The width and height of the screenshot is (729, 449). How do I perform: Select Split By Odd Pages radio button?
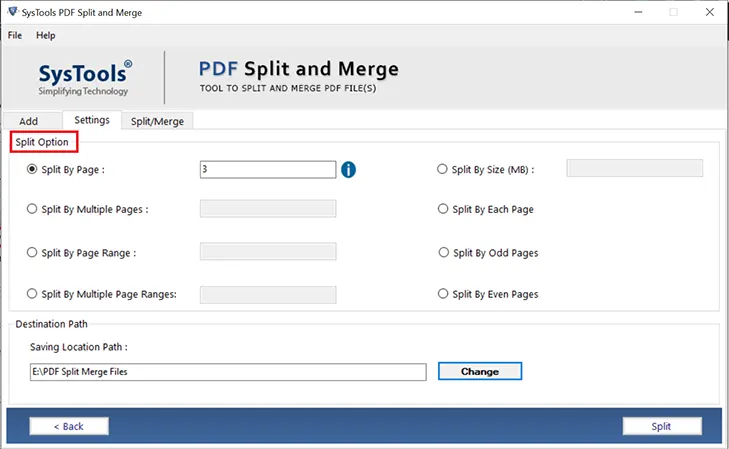pos(444,252)
